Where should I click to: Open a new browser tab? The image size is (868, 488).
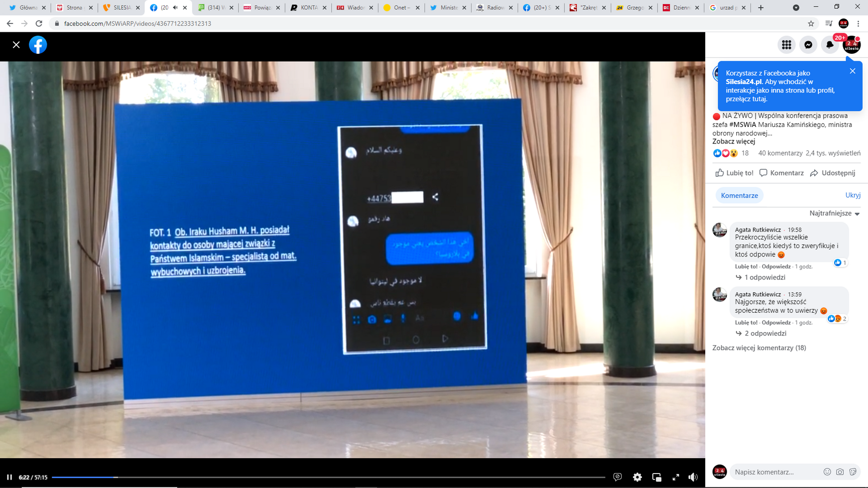[x=761, y=7]
